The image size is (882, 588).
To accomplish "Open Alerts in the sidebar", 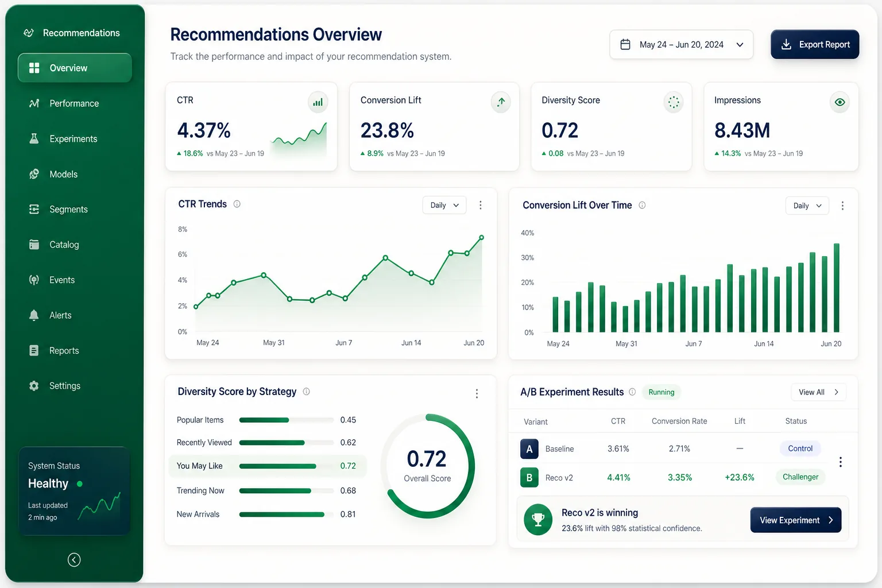I will pyautogui.click(x=75, y=315).
